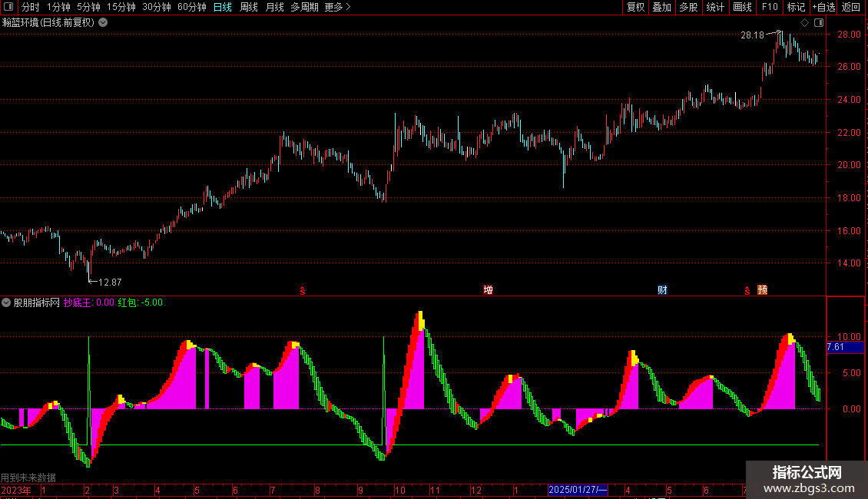Click the red S marker beside 预
This screenshot has height=499, width=868.
pos(747,290)
